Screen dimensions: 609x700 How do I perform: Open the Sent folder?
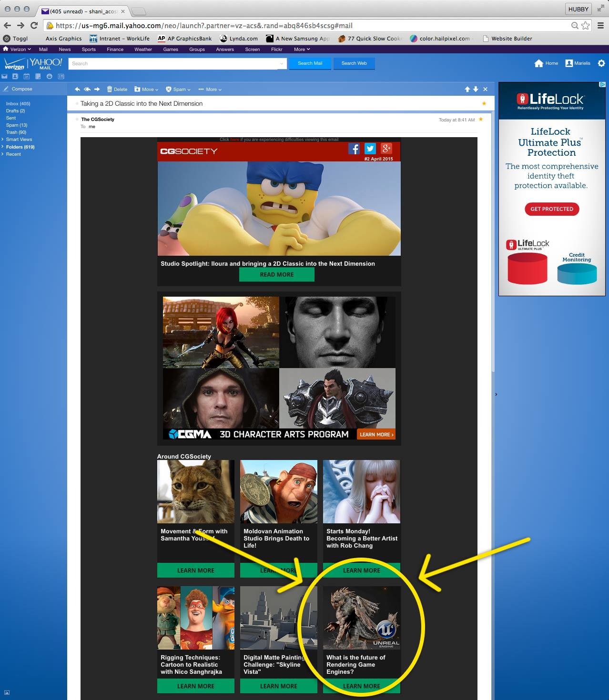pos(11,118)
